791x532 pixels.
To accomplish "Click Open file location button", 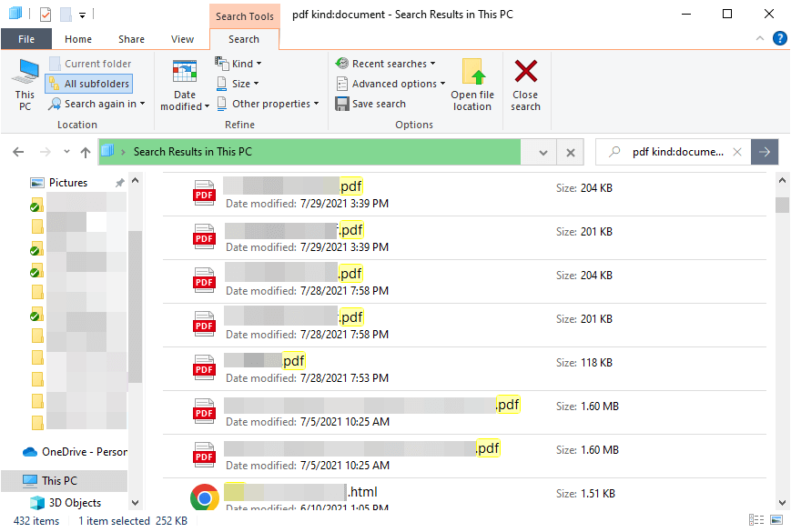I will 472,85.
